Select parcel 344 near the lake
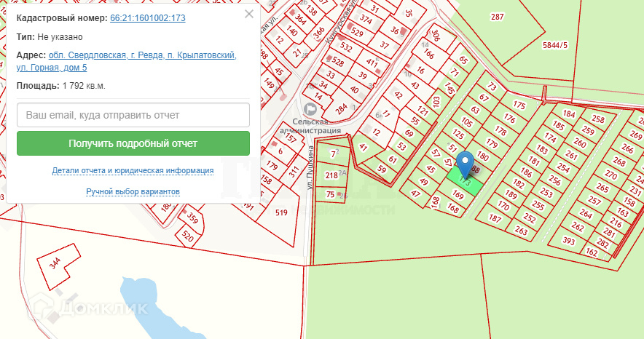644x339 pixels. (x=55, y=263)
